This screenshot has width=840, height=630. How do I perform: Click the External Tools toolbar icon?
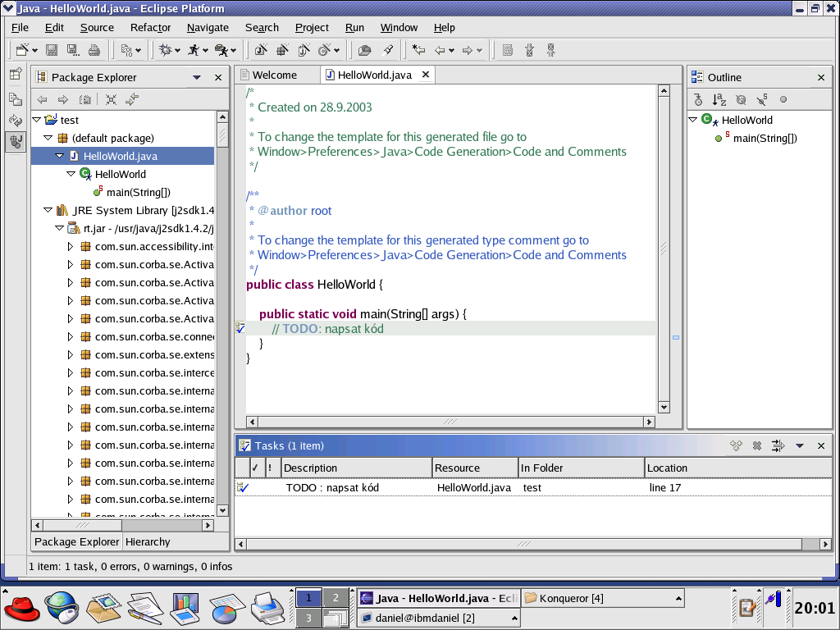point(221,50)
